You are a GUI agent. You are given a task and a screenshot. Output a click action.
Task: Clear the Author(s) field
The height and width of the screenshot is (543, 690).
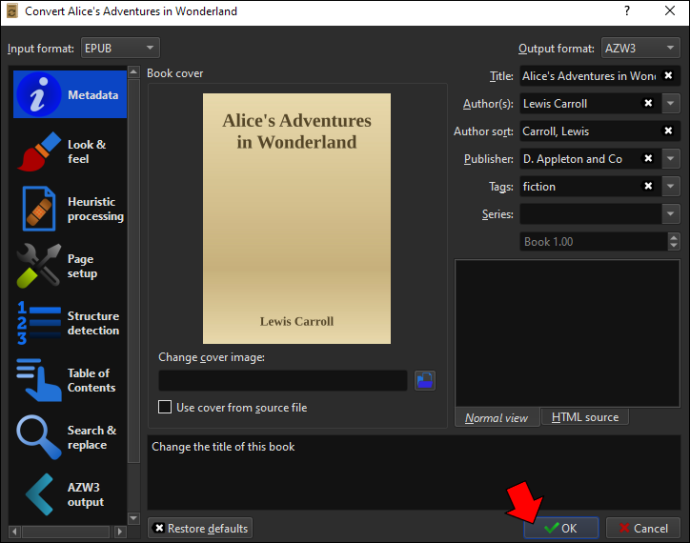tap(648, 103)
